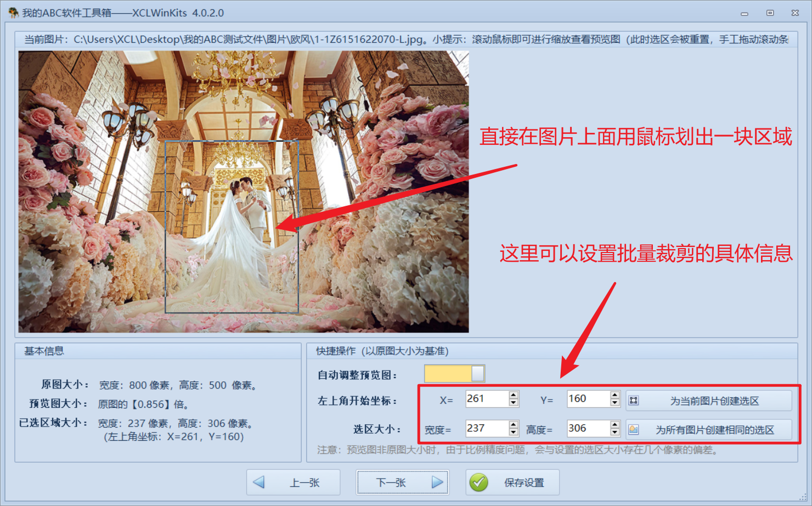Image resolution: width=812 pixels, height=506 pixels.
Task: Increase 宽度 value with its stepper arrow
Action: click(512, 425)
